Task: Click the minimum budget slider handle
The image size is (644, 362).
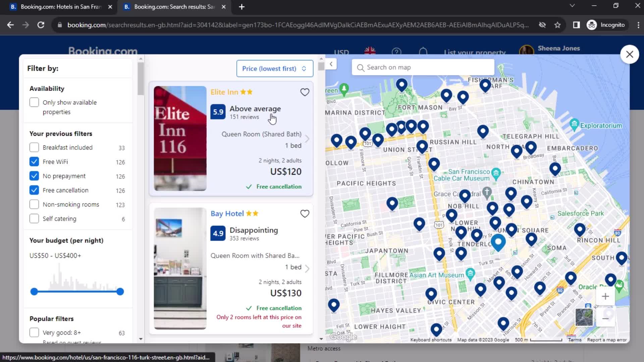Action: [34, 292]
